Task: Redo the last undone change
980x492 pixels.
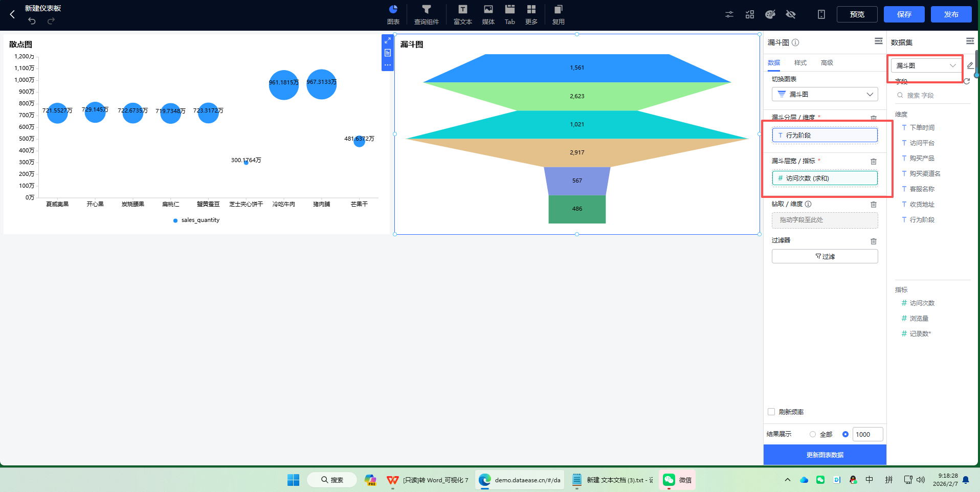Action: pos(51,21)
